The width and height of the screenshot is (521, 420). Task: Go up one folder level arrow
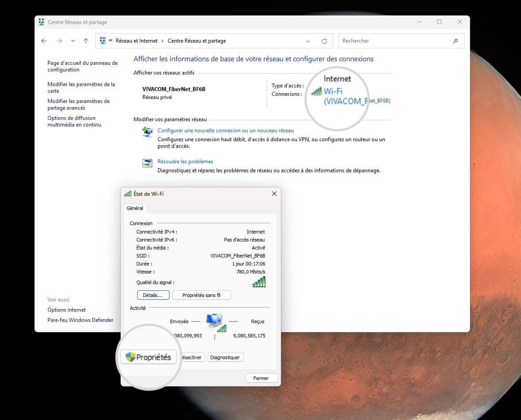pos(86,41)
